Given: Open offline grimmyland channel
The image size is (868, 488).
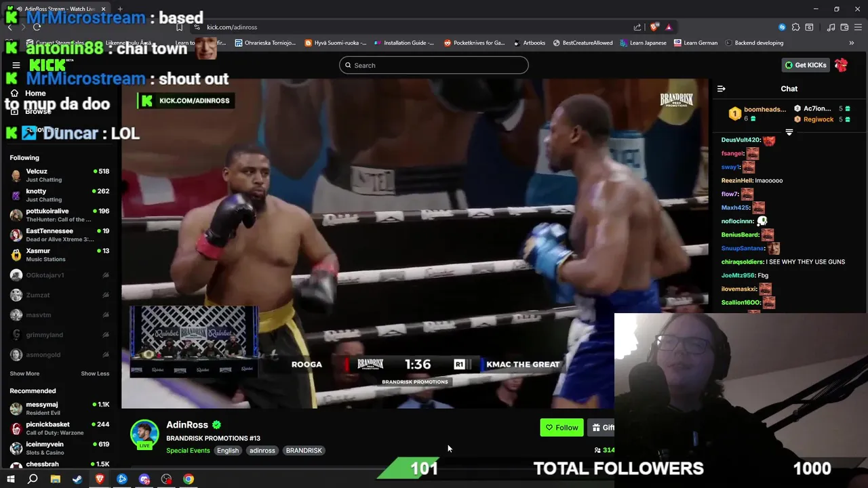Looking at the screenshot, I should pyautogui.click(x=60, y=335).
